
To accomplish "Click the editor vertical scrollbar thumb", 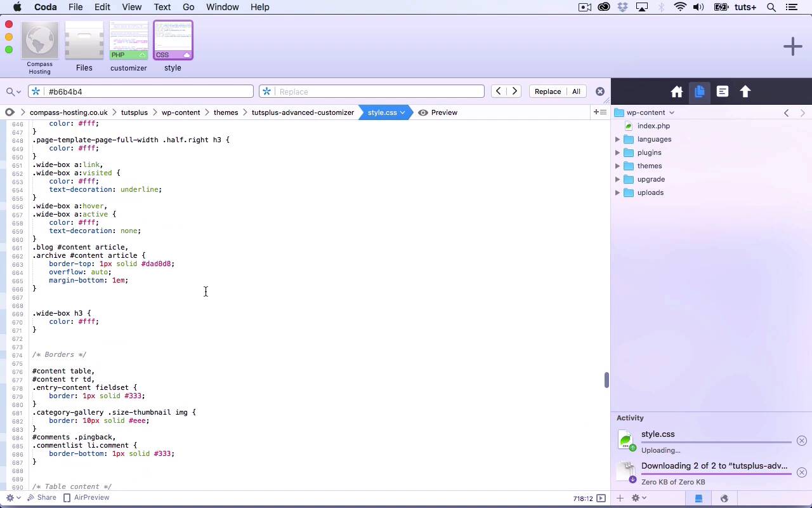I will pos(606,380).
